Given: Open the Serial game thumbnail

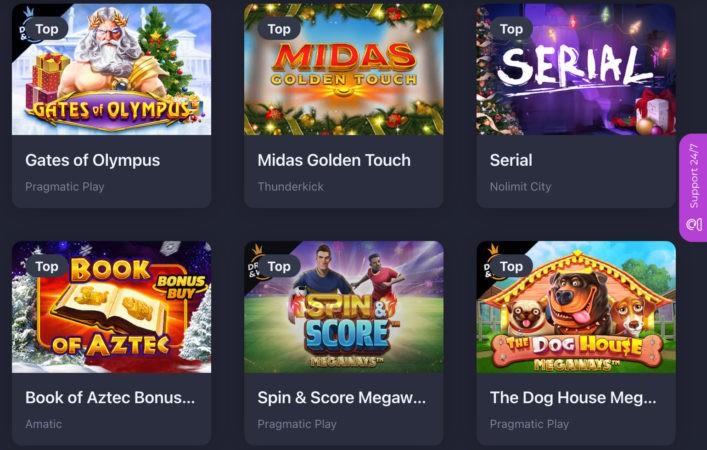Looking at the screenshot, I should click(576, 69).
